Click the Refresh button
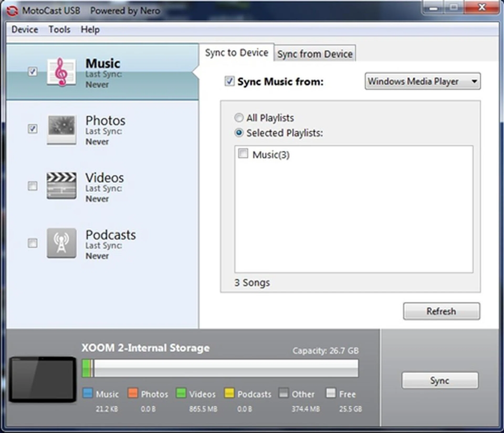The image size is (504, 433). tap(441, 311)
